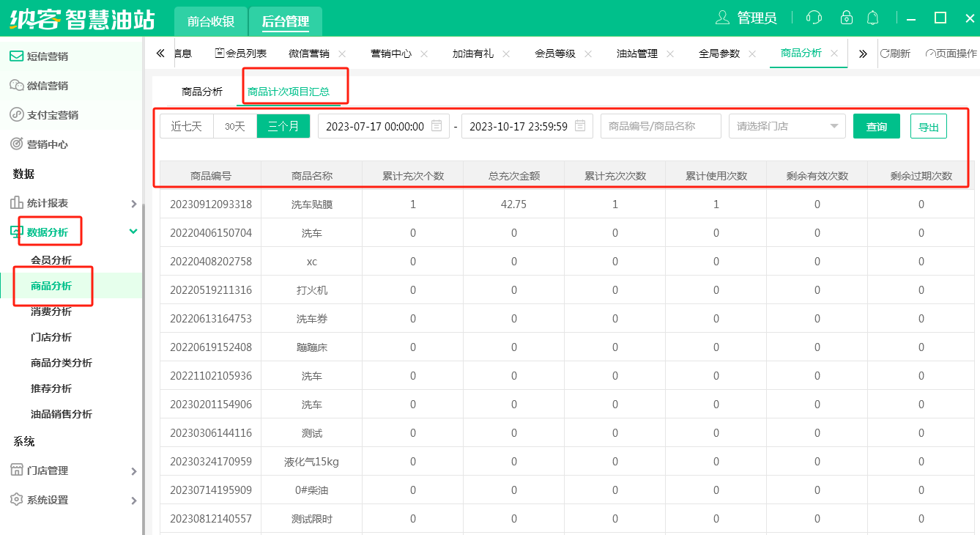Select the 30天 time range
980x535 pixels.
tap(235, 126)
